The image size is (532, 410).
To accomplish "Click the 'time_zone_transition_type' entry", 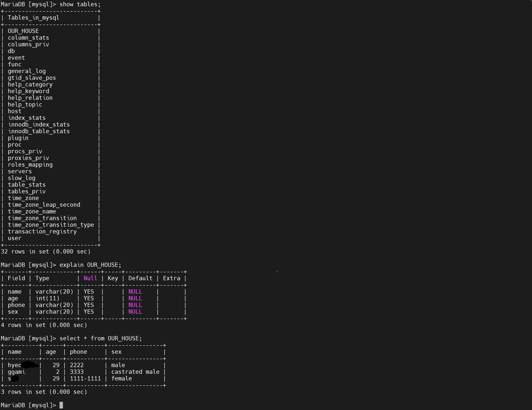I will [51, 225].
